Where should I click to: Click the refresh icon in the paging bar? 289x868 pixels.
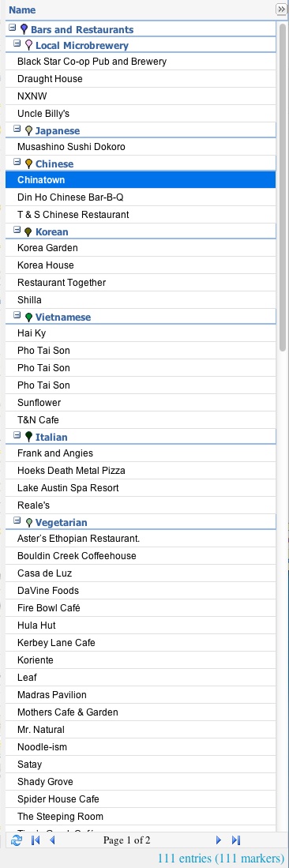tap(17, 840)
